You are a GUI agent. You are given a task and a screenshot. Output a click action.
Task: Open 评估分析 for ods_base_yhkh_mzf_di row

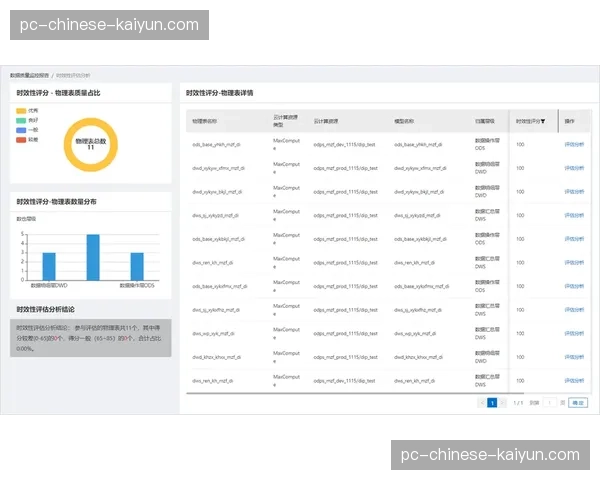click(x=574, y=144)
